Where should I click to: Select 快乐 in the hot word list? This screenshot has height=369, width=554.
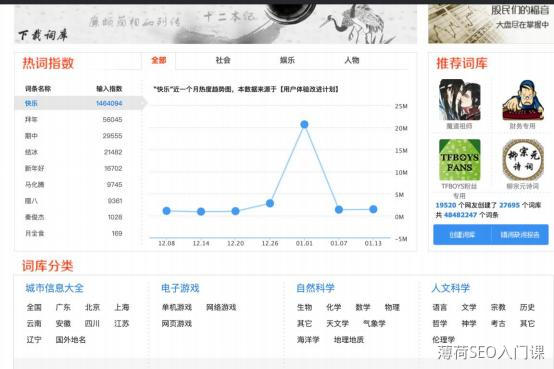pyautogui.click(x=79, y=103)
